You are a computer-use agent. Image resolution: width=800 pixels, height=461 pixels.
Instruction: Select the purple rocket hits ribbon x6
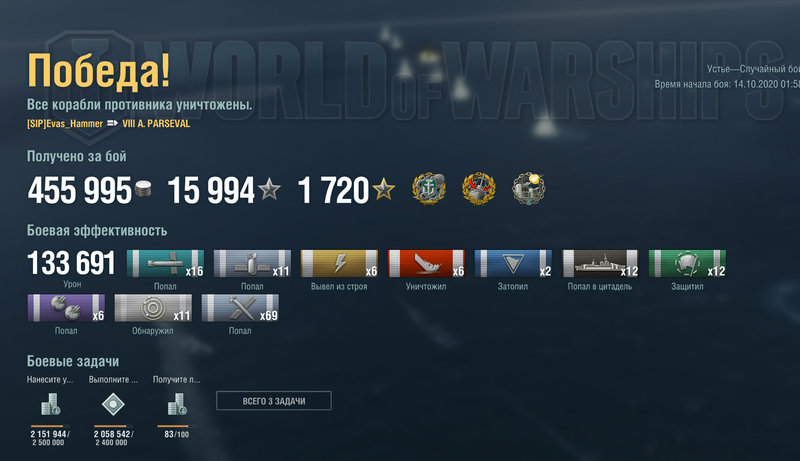click(66, 308)
